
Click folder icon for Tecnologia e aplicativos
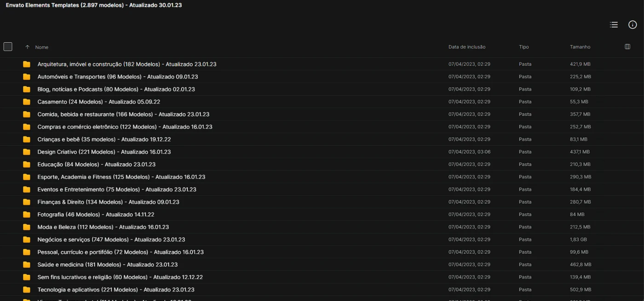[27, 290]
